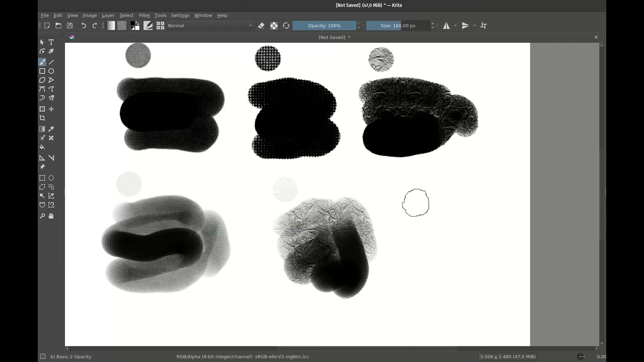This screenshot has width=644, height=362.
Task: Click the Gradient tool
Action: point(42,129)
